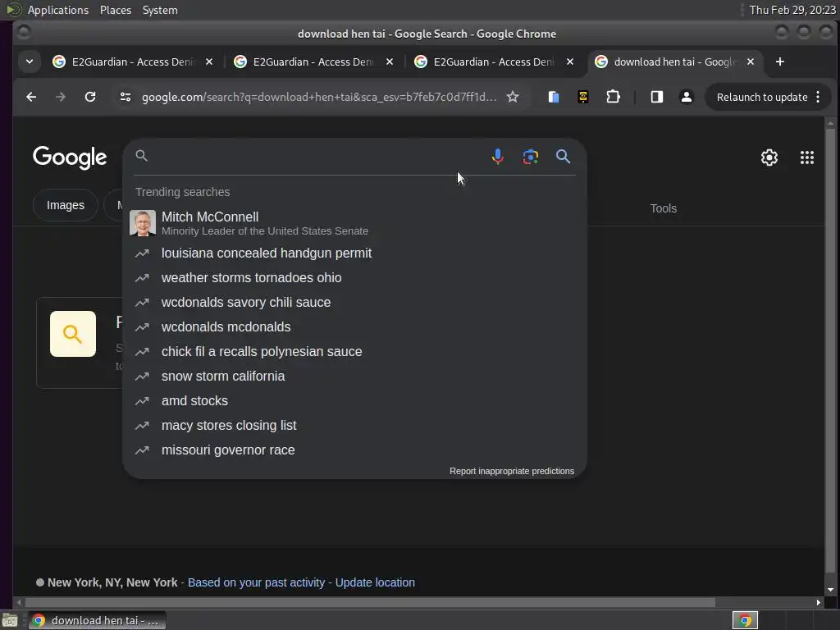
Task: Open Based on your past activity link
Action: [x=256, y=582]
